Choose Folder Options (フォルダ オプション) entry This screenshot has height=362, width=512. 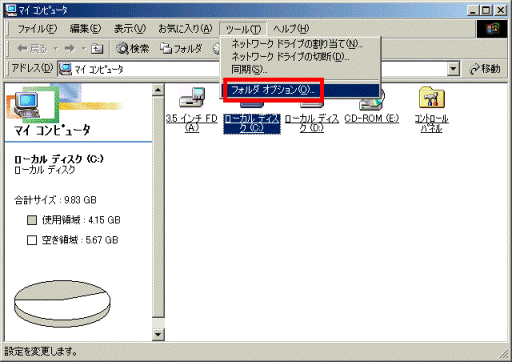(x=300, y=90)
